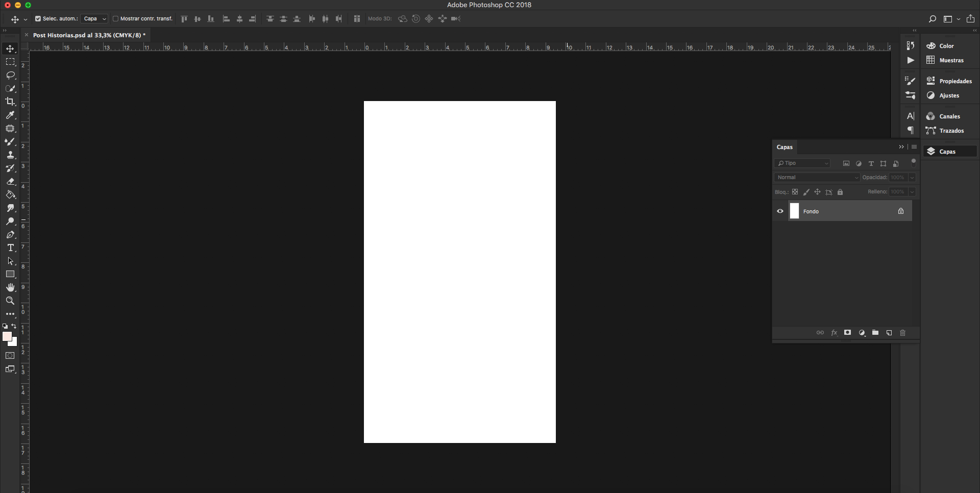Screen dimensions: 980x493
Task: Hide the Fondo layer visibility eye
Action: coord(780,211)
